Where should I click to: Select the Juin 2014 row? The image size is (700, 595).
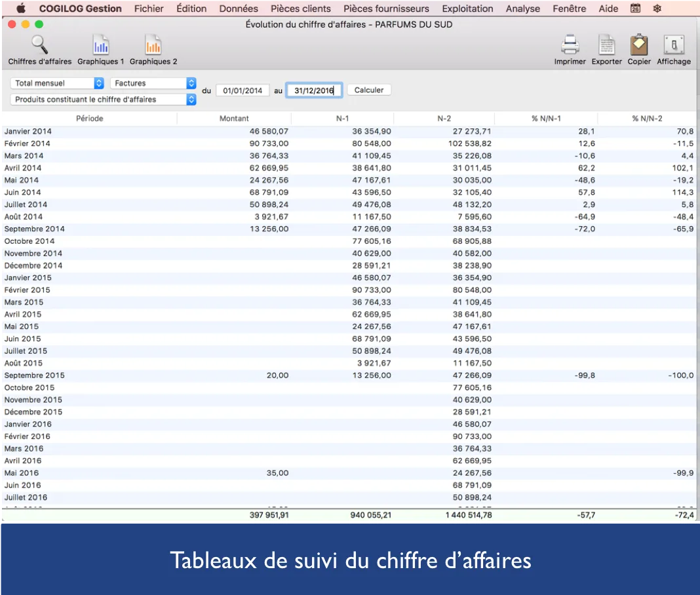click(x=349, y=193)
